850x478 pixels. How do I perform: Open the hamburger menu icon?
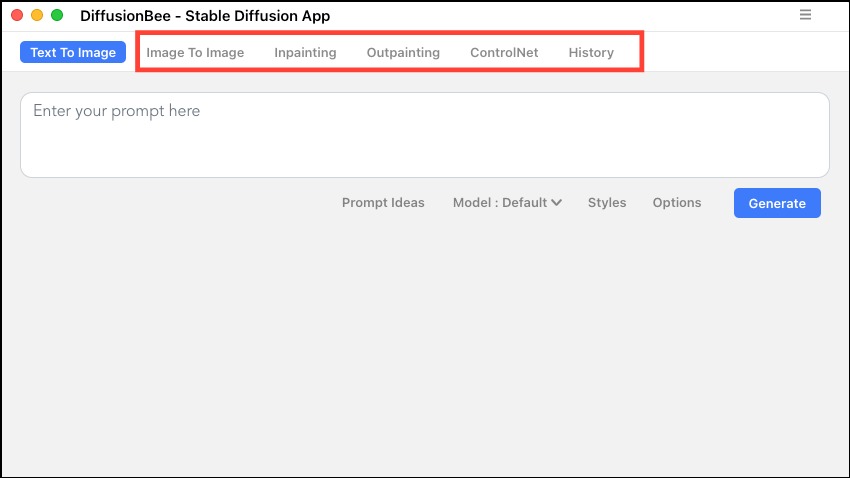pyautogui.click(x=805, y=15)
